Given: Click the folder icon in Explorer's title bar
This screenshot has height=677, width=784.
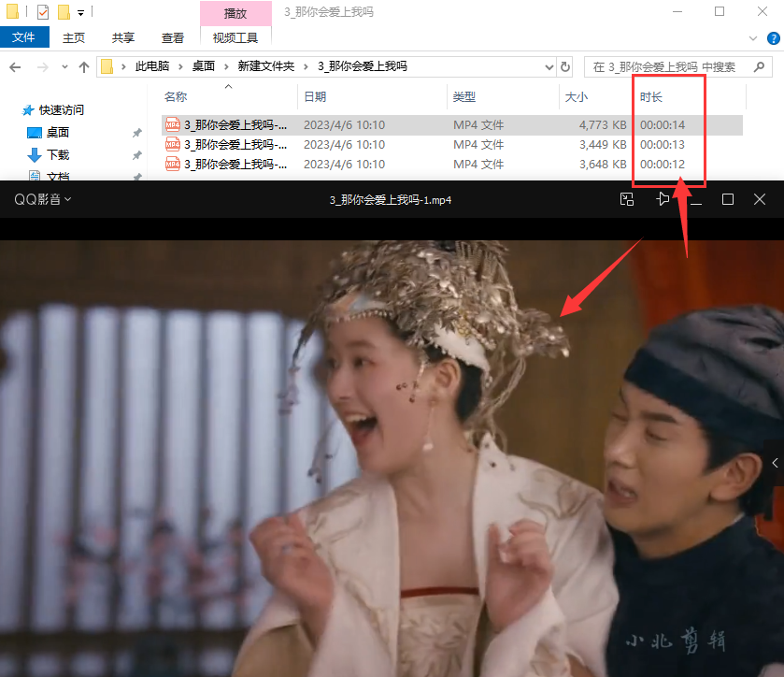Looking at the screenshot, I should (12, 11).
